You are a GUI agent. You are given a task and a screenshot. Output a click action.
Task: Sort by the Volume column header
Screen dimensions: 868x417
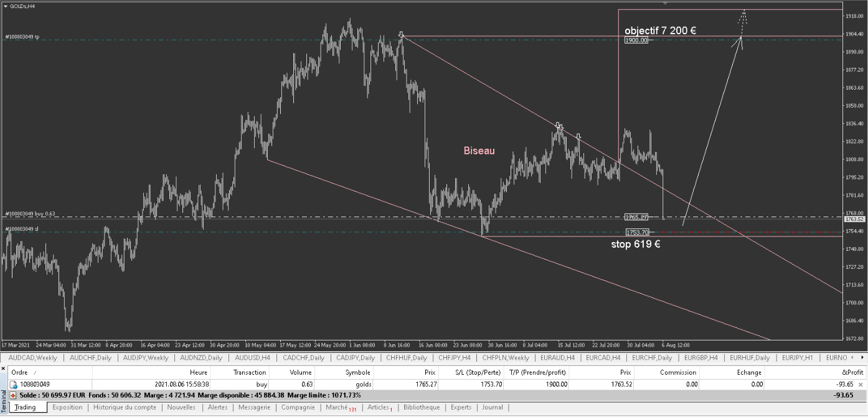pyautogui.click(x=292, y=372)
